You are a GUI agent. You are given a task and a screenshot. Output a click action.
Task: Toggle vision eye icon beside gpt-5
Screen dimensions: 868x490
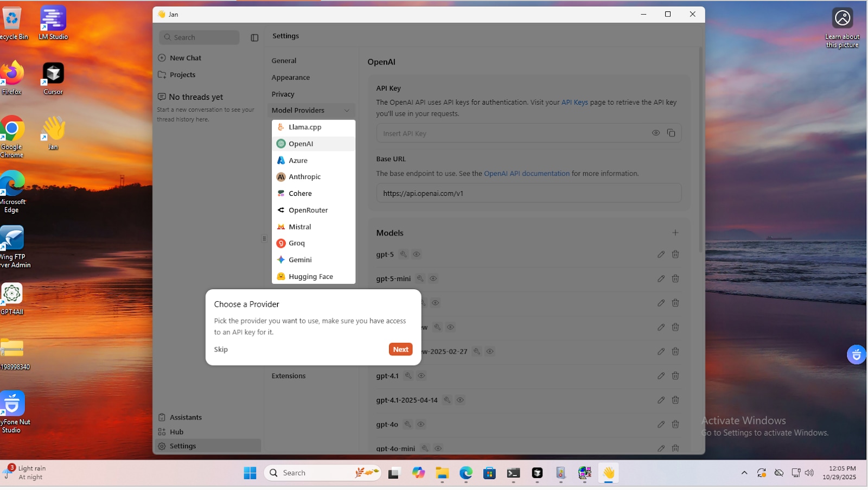[417, 254]
